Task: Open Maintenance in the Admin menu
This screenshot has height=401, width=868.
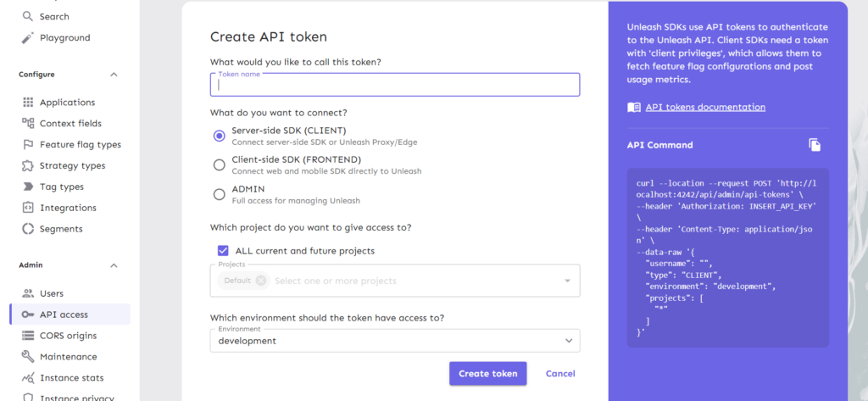Action: (x=68, y=357)
